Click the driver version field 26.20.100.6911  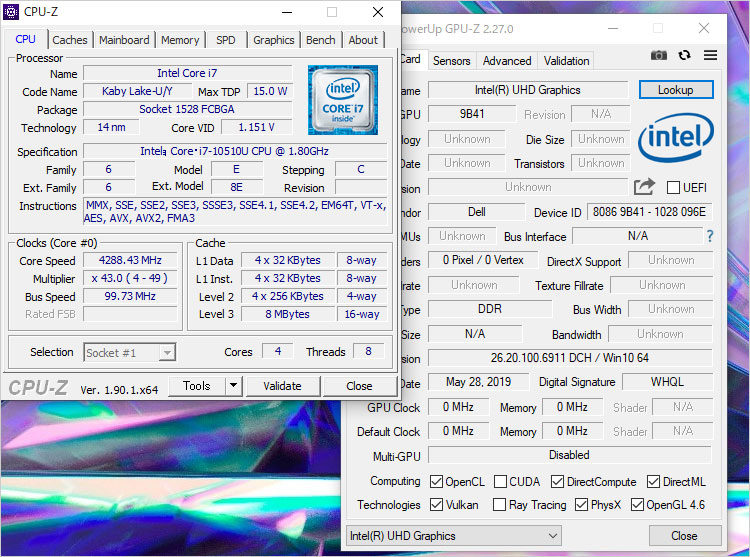tap(570, 358)
